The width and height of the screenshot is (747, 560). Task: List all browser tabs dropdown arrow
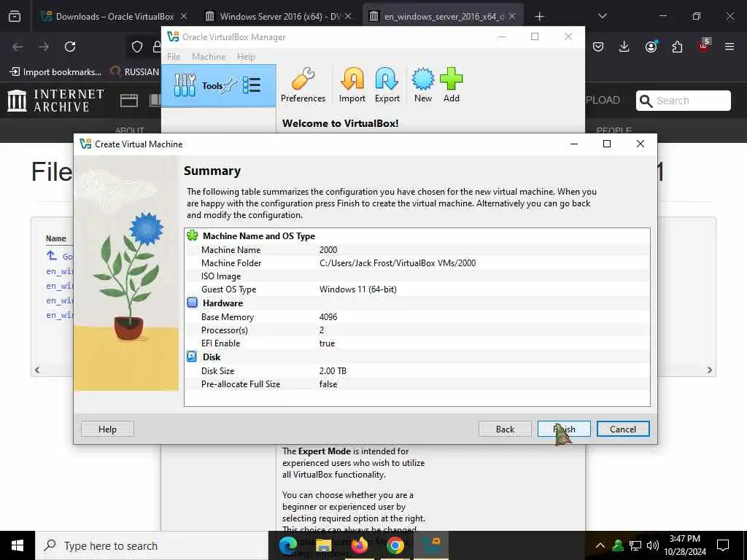click(602, 16)
